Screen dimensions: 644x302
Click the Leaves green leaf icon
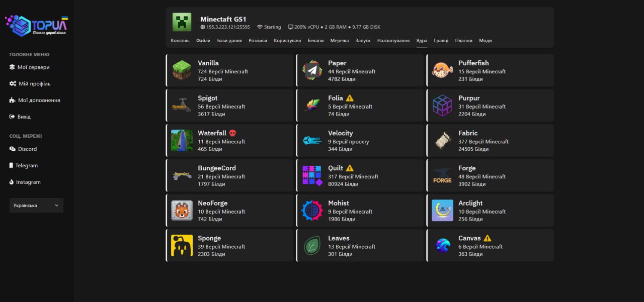[312, 246]
